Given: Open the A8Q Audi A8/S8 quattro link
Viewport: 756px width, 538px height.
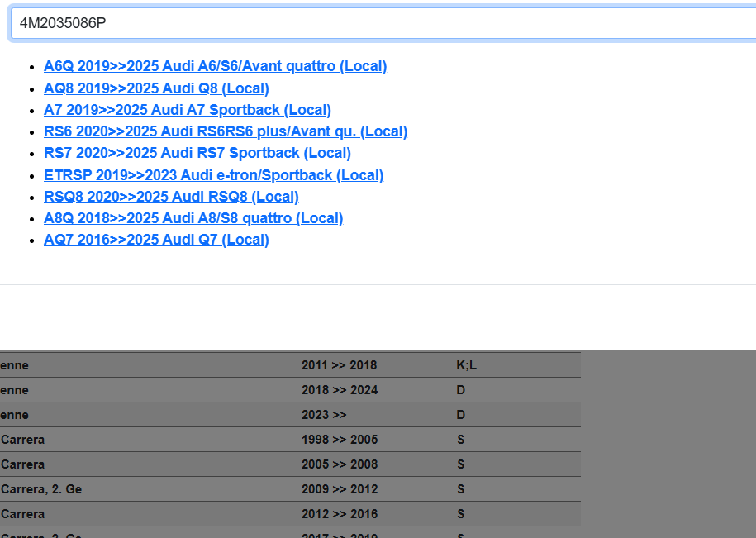Looking at the screenshot, I should [x=193, y=218].
